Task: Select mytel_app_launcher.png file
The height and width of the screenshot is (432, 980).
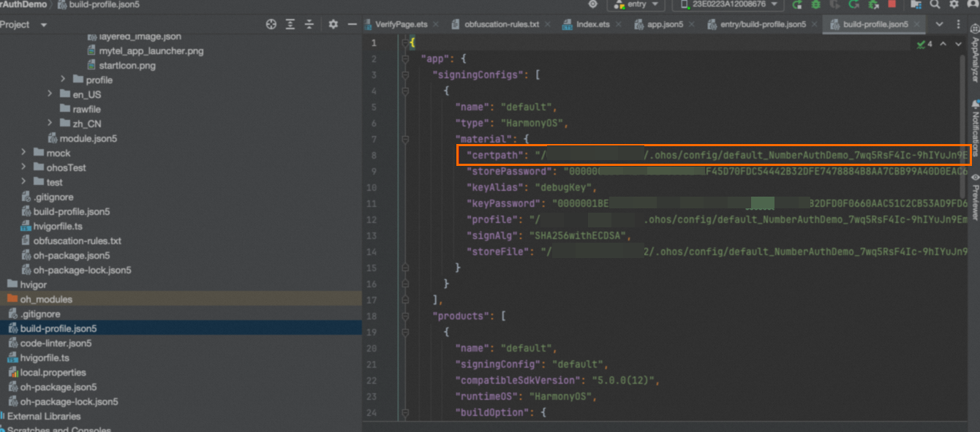Action: coord(151,50)
